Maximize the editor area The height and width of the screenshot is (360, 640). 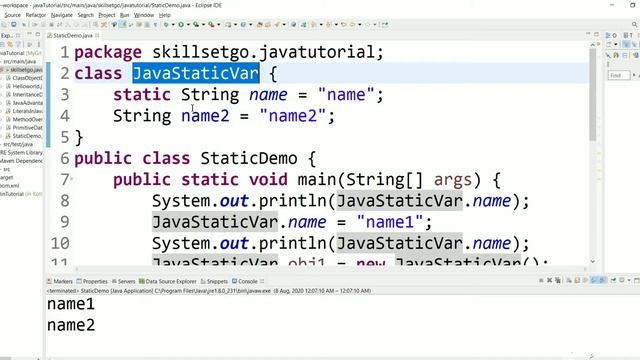point(596,35)
